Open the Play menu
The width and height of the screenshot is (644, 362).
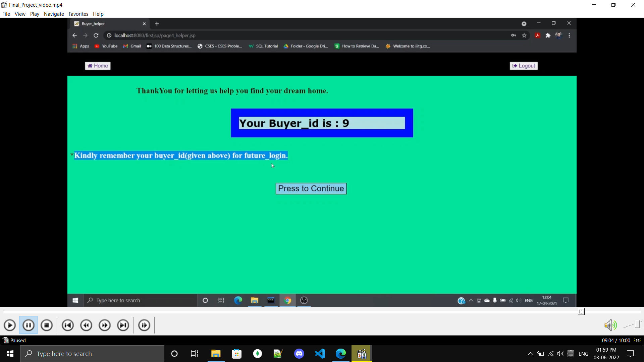[x=35, y=14]
